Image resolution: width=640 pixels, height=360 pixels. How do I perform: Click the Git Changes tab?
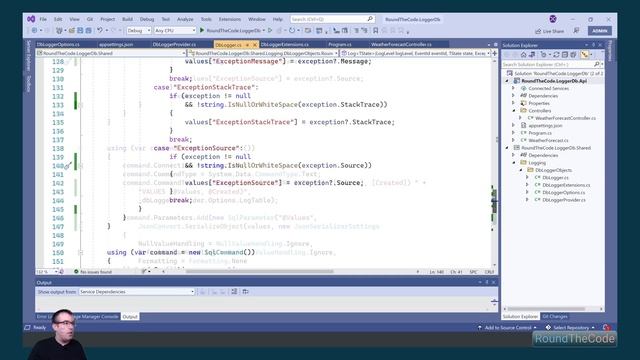(555, 317)
